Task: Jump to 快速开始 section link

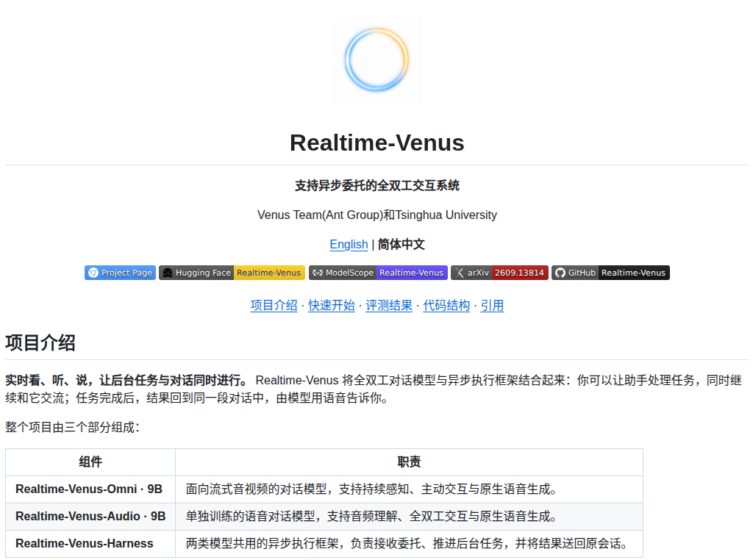Action: [x=332, y=305]
